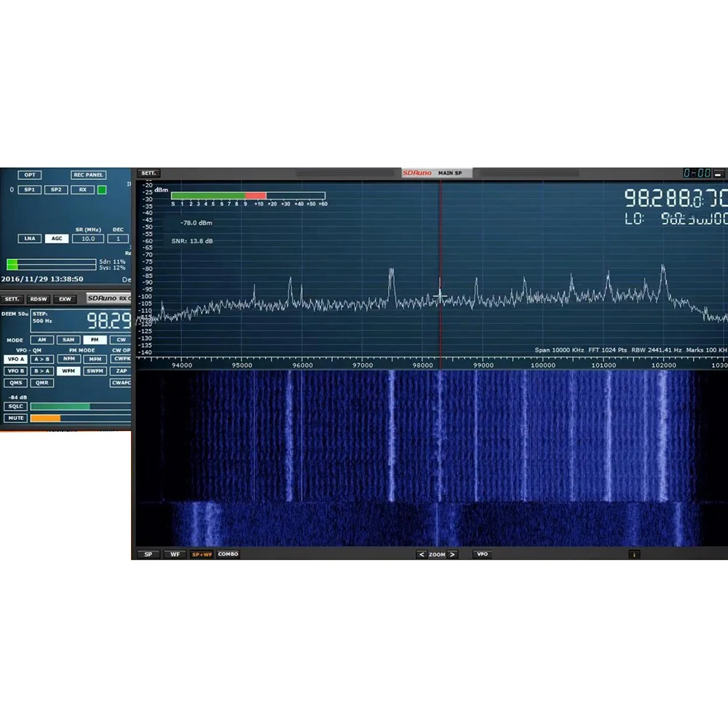Click the 500 Hz STEP value
728x728 pixels.
[x=41, y=321]
